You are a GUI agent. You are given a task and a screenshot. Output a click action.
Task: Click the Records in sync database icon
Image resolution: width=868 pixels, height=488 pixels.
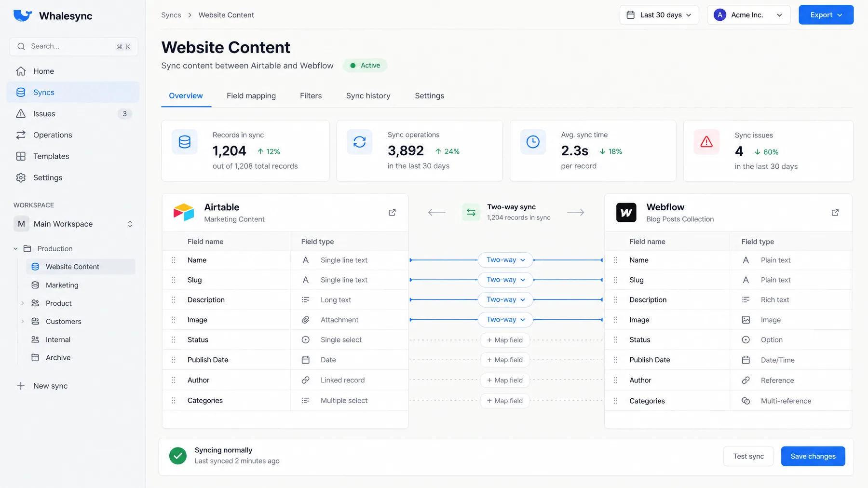click(185, 142)
